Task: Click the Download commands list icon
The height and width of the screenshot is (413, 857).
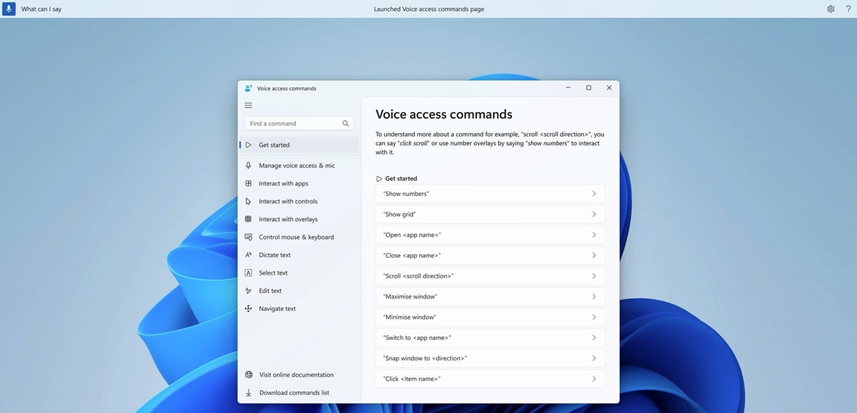Action: point(248,393)
